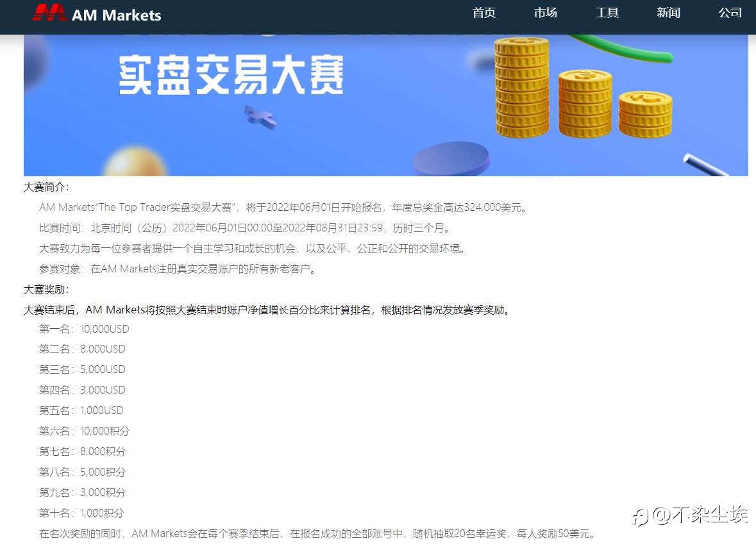Click the 第三名：5,000USD row
This screenshot has height=548, width=756.
pyautogui.click(x=83, y=370)
